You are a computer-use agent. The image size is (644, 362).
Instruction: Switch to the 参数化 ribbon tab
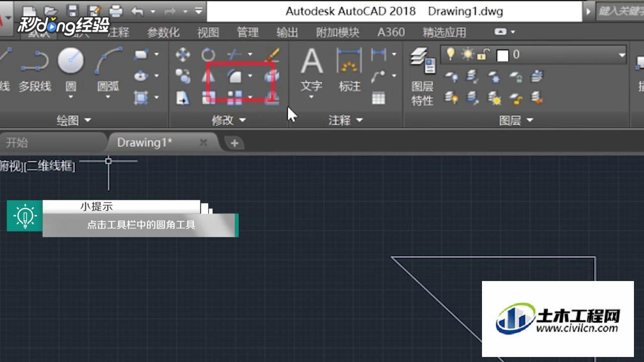click(x=163, y=33)
